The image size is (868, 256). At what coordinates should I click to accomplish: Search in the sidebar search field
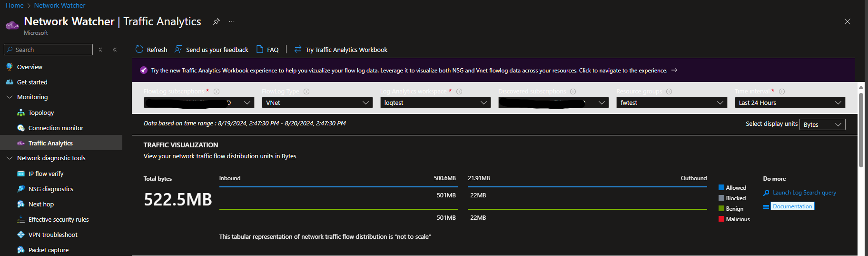point(48,50)
